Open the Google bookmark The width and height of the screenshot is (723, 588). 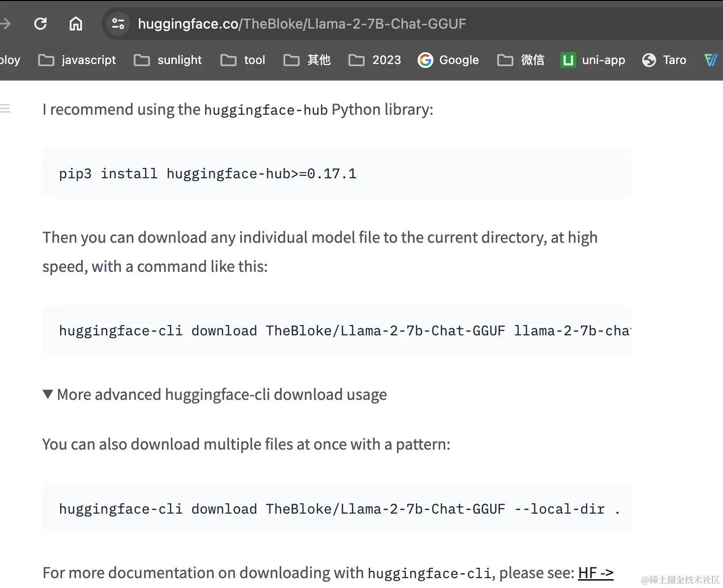point(448,60)
